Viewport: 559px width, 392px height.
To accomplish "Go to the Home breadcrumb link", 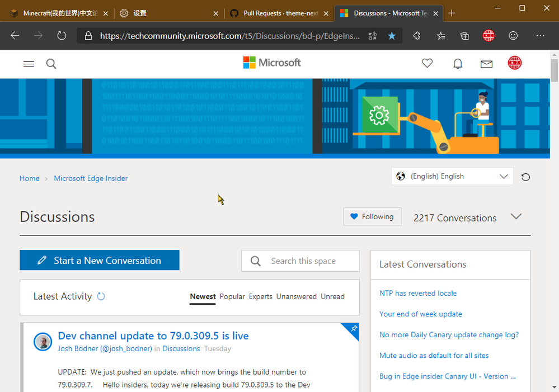I will 30,178.
